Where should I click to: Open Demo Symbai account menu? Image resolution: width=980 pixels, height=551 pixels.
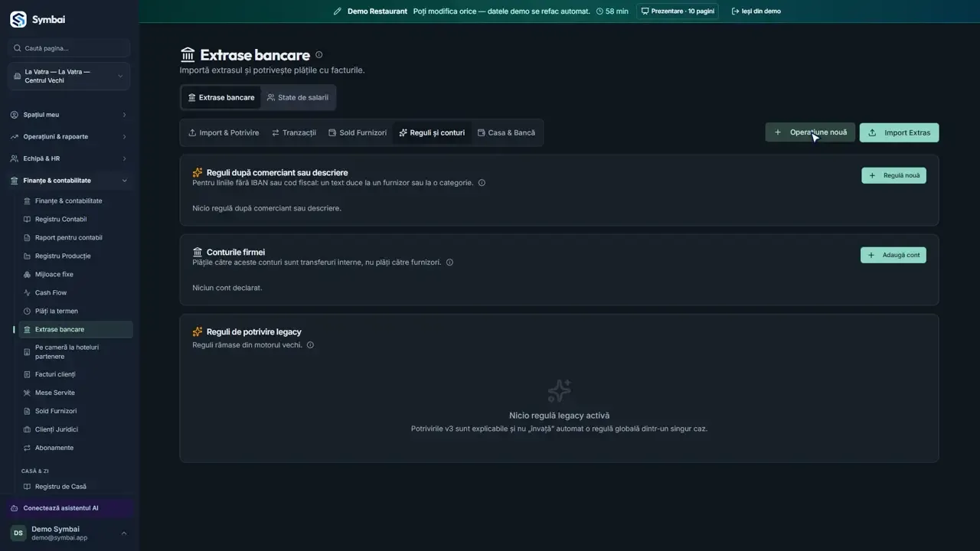tap(69, 533)
